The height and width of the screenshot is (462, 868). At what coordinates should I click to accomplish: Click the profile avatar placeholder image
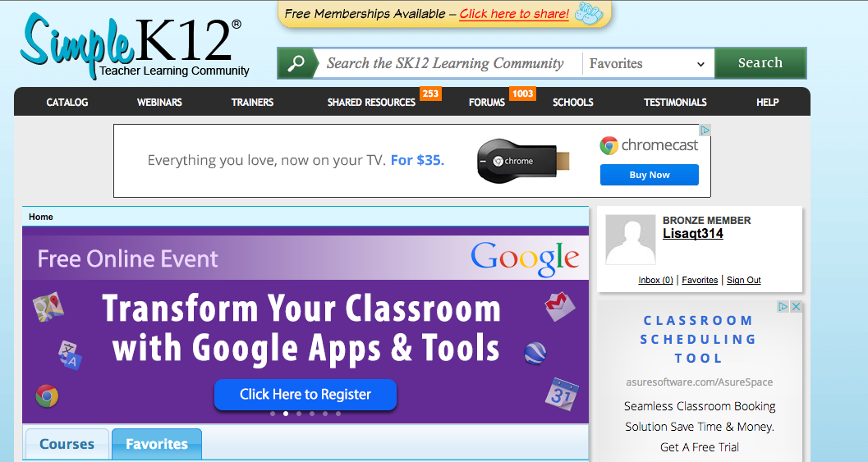pyautogui.click(x=631, y=240)
